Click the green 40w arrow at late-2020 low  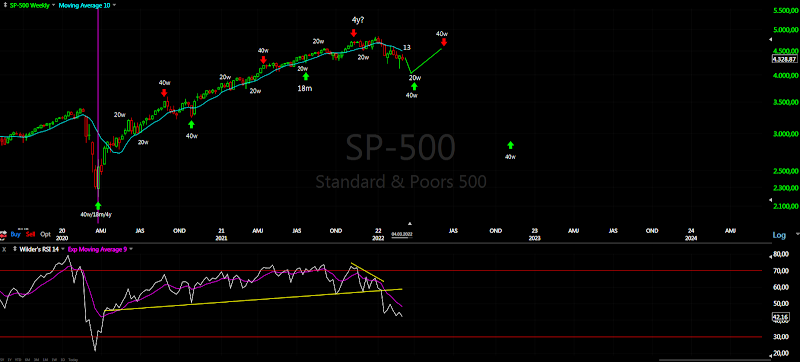point(191,125)
